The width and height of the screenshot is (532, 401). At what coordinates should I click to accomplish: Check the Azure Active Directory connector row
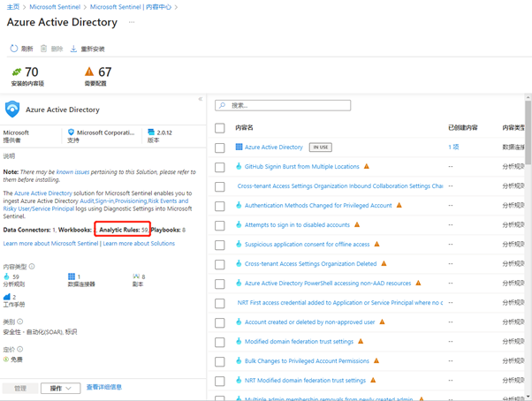(x=220, y=148)
